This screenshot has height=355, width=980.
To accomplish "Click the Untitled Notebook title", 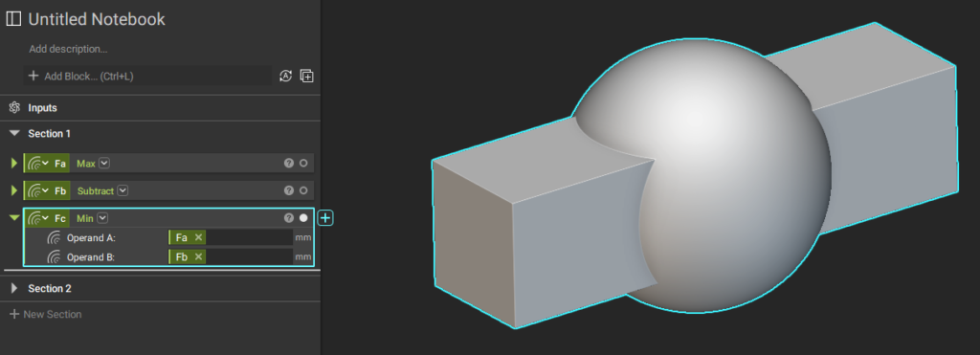I will tap(97, 19).
